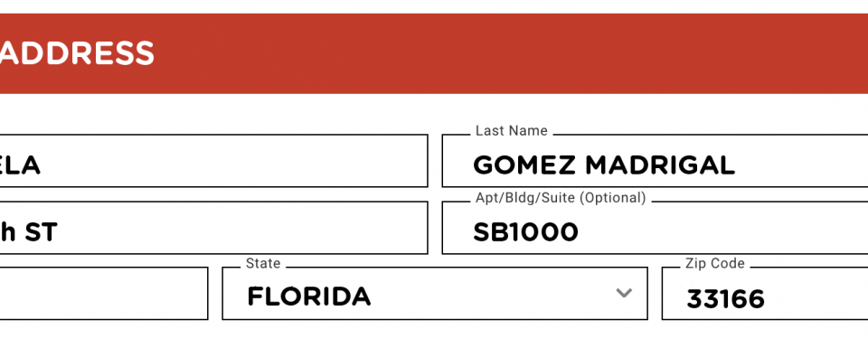Click empty space right of SB1000 in suite field

pyautogui.click(x=720, y=232)
